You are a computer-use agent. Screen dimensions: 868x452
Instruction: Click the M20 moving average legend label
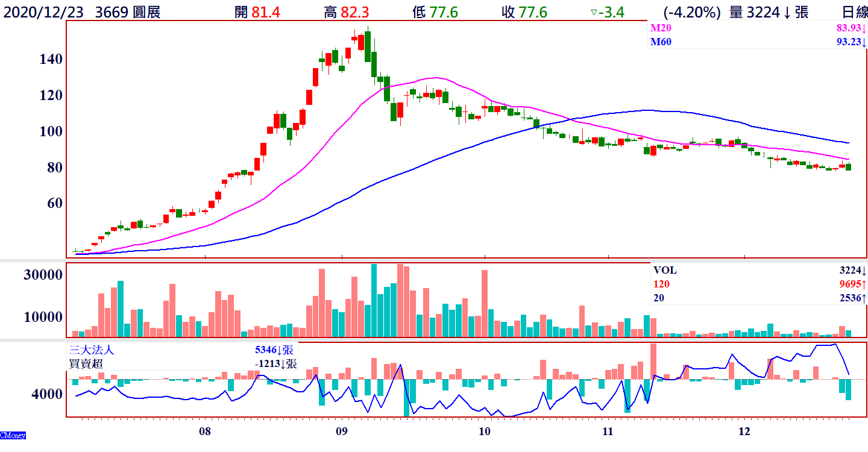point(661,28)
